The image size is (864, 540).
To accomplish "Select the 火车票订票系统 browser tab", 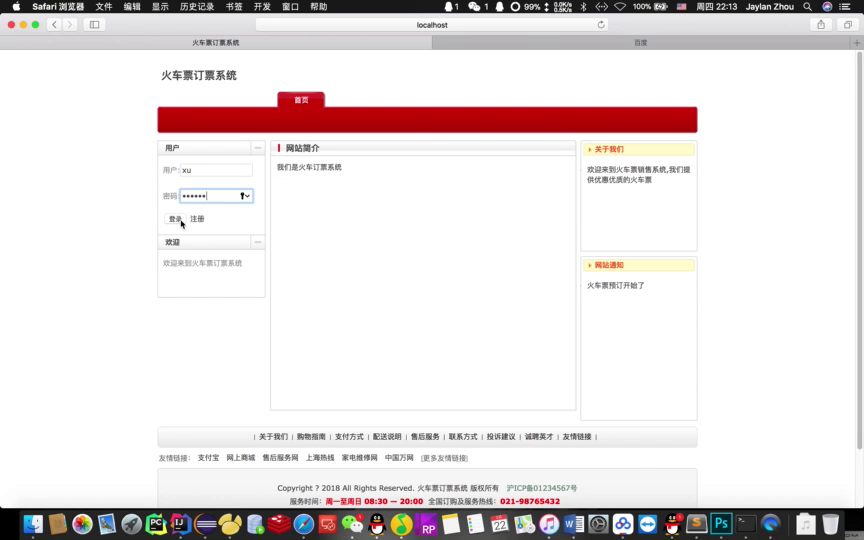I will 215,42.
